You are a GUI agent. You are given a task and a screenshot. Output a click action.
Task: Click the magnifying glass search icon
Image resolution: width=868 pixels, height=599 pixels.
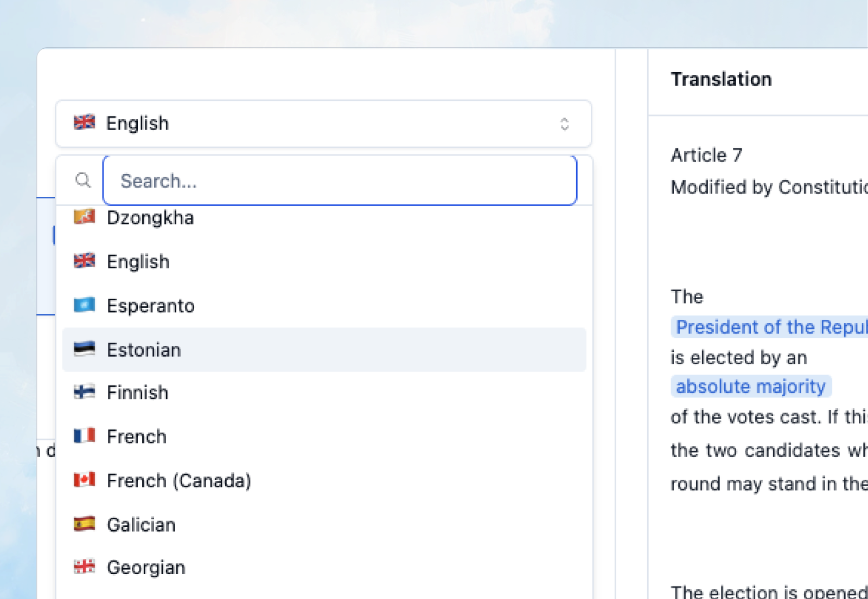[x=83, y=181]
